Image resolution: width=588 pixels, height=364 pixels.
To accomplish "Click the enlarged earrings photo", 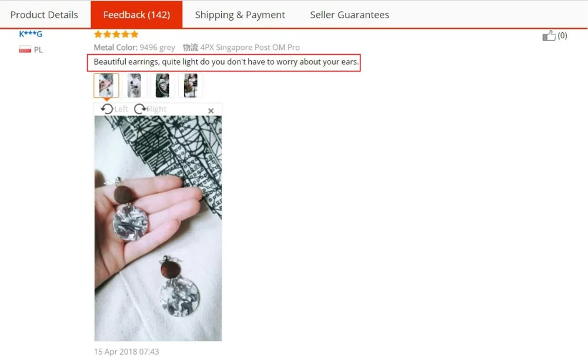I will 158,228.
